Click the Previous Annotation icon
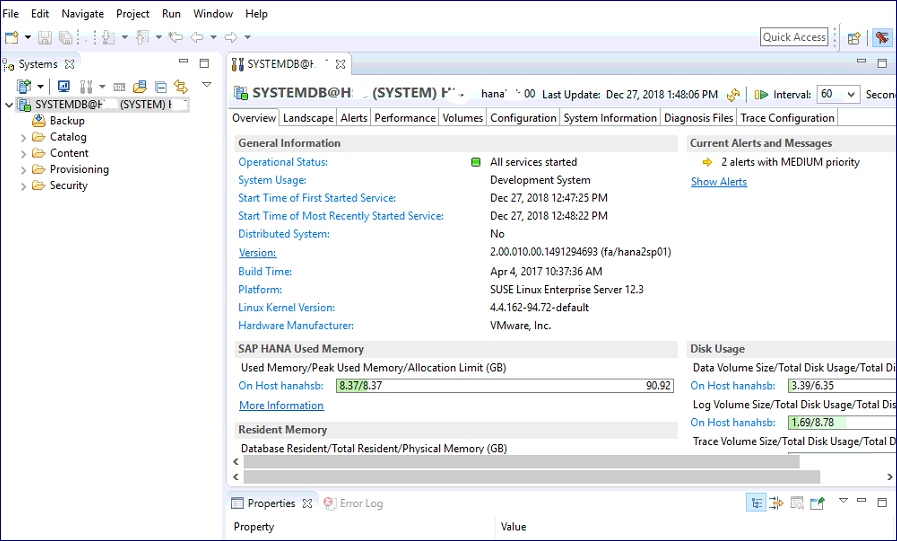897x541 pixels. click(142, 38)
